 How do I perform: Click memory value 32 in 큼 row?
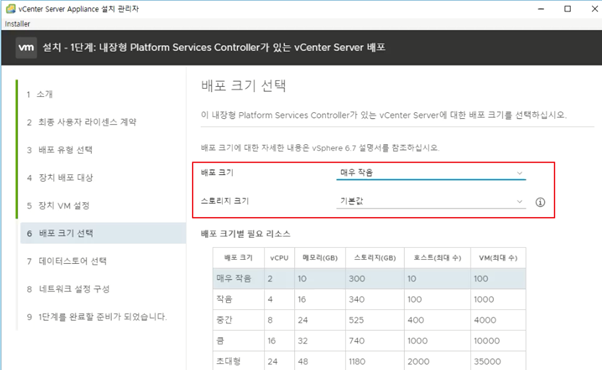(x=303, y=341)
